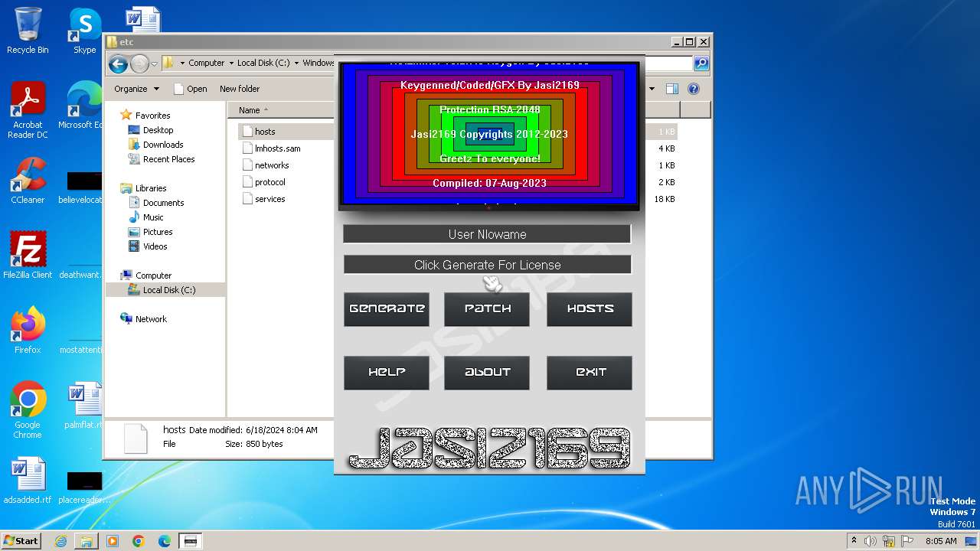980x551 pixels.
Task: Select the protocol file
Action: 269,182
